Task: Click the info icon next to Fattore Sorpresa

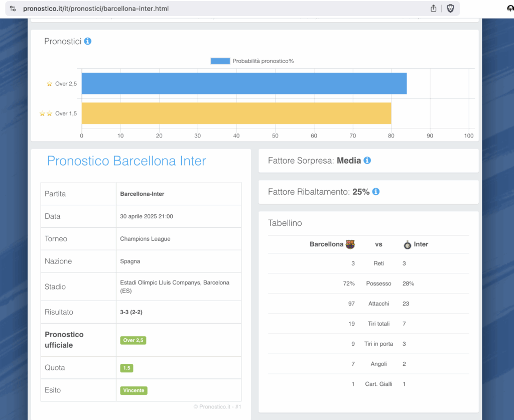Action: pyautogui.click(x=367, y=161)
